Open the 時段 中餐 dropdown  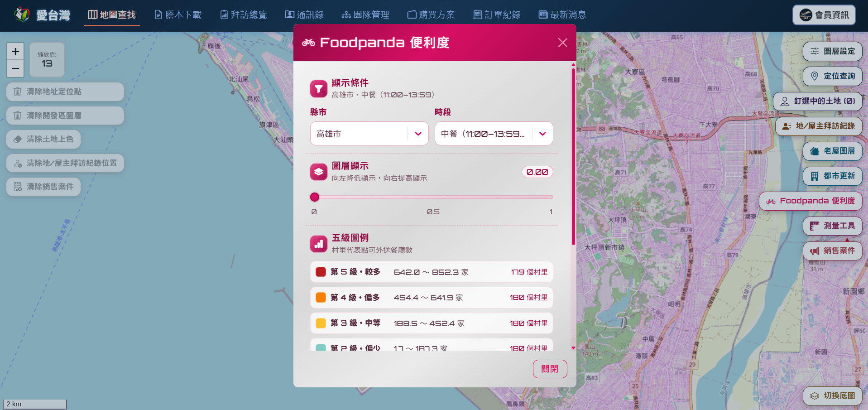pos(494,134)
